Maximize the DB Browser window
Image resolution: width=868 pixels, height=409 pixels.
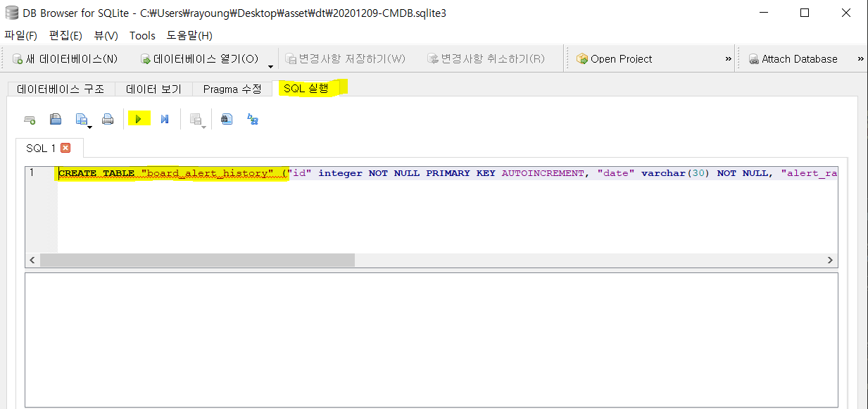[x=805, y=13]
